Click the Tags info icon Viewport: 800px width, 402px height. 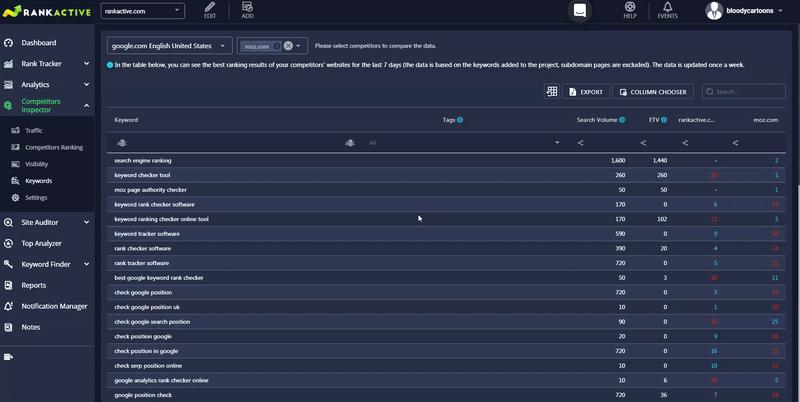(460, 120)
